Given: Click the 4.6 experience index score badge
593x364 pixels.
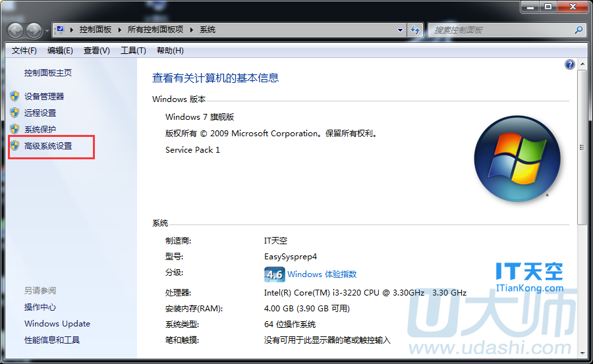Looking at the screenshot, I should pos(275,274).
